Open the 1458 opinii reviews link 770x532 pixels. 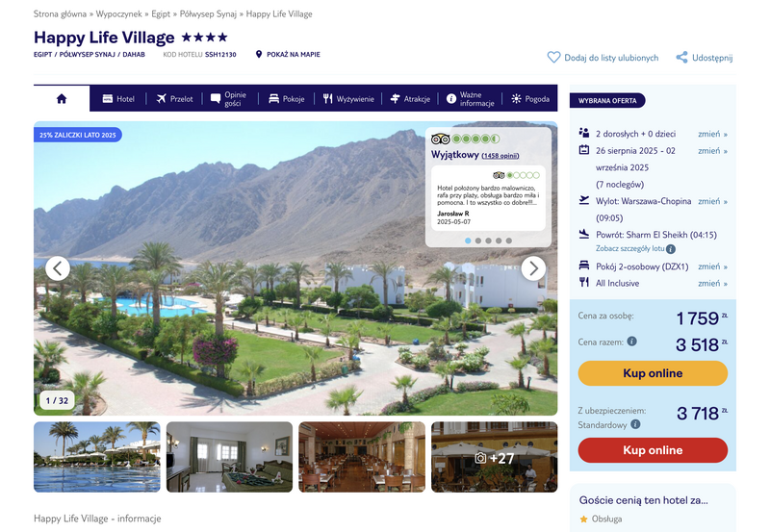click(x=500, y=156)
